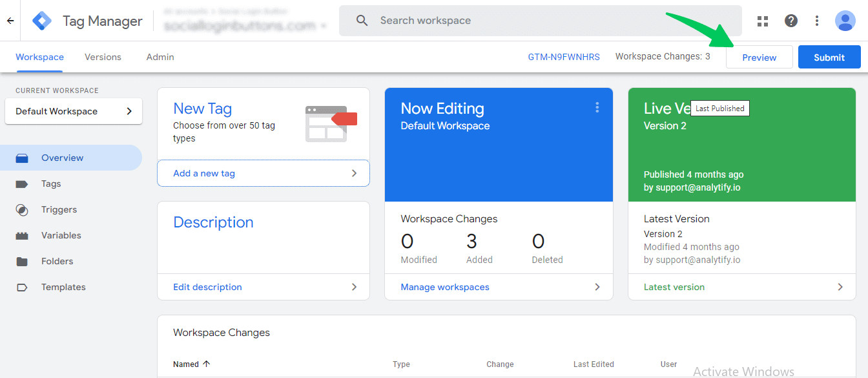868x378 pixels.
Task: Open the Google apps grid icon
Action: tap(763, 21)
